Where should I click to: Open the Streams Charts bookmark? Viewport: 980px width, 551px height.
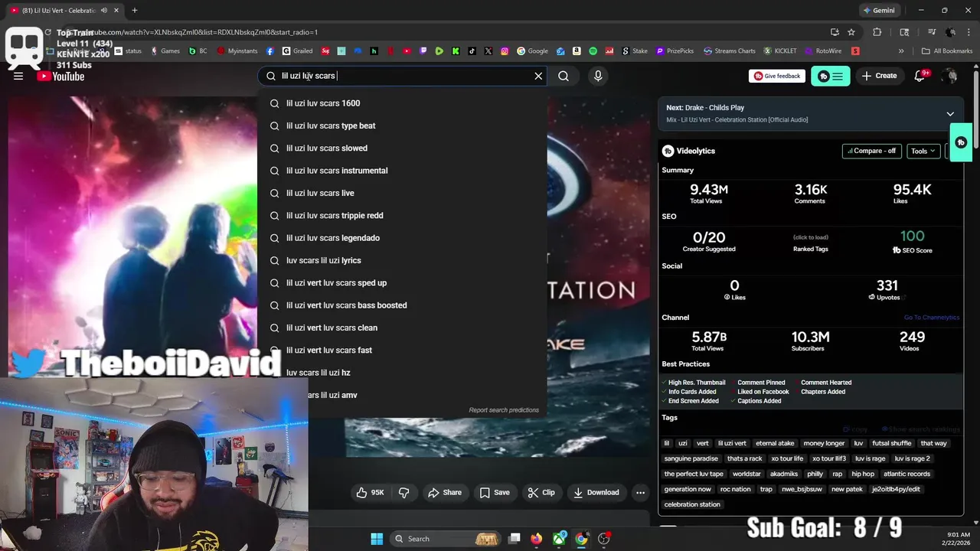729,51
